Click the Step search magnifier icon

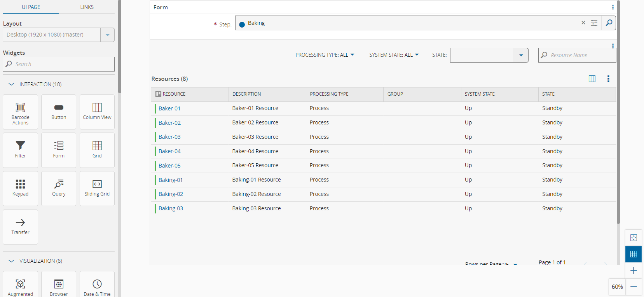[x=609, y=23]
